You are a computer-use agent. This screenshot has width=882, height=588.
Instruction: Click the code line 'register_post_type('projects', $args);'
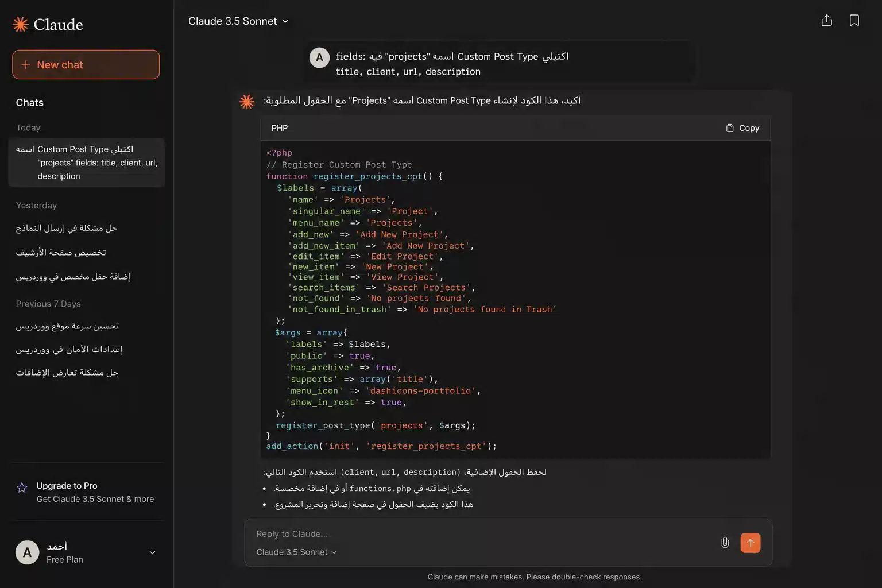376,425
